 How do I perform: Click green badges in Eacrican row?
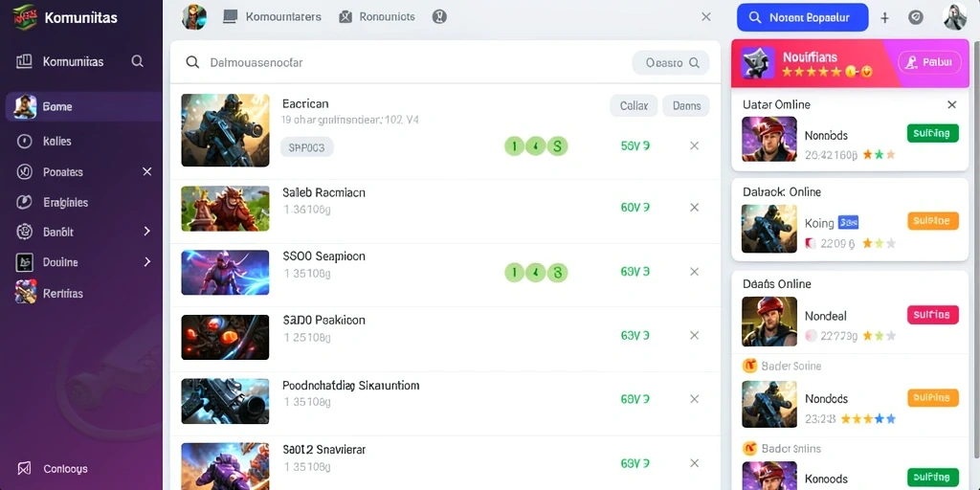[x=536, y=146]
